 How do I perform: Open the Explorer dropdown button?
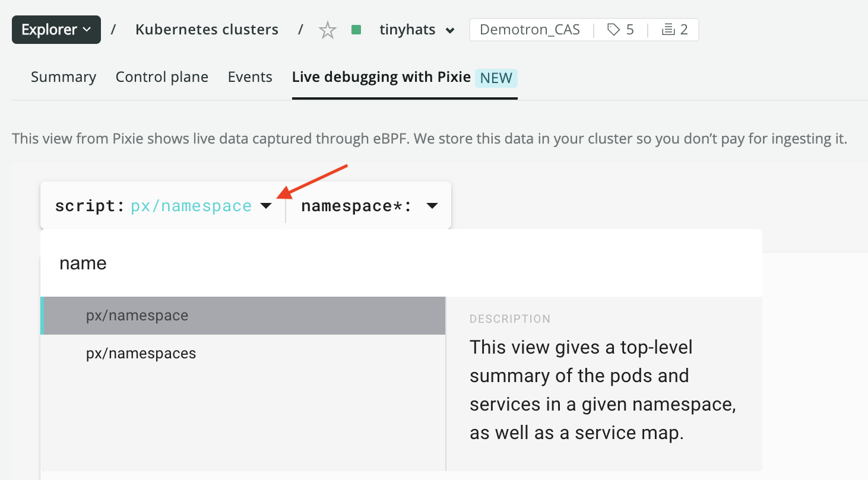[x=56, y=30]
